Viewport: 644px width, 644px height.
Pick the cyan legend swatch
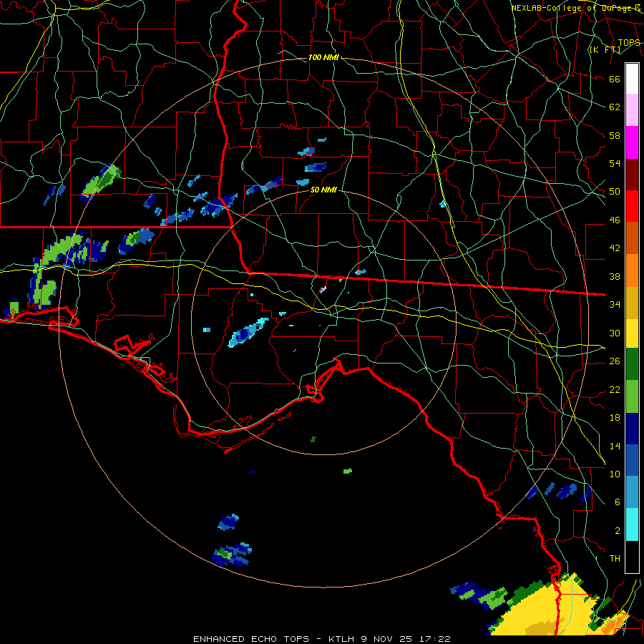632,525
